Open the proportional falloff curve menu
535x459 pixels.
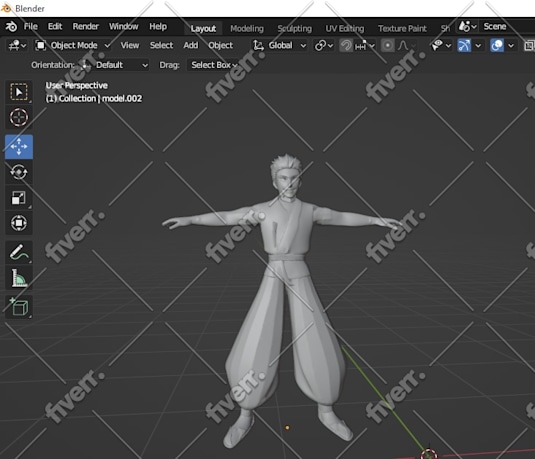[x=406, y=45]
